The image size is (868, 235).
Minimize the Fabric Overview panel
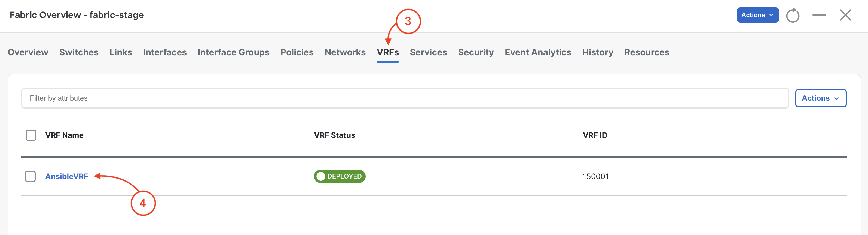pos(819,15)
